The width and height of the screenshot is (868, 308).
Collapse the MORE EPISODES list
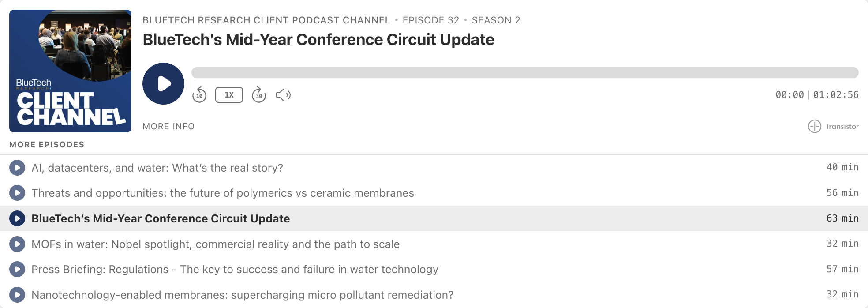click(47, 145)
